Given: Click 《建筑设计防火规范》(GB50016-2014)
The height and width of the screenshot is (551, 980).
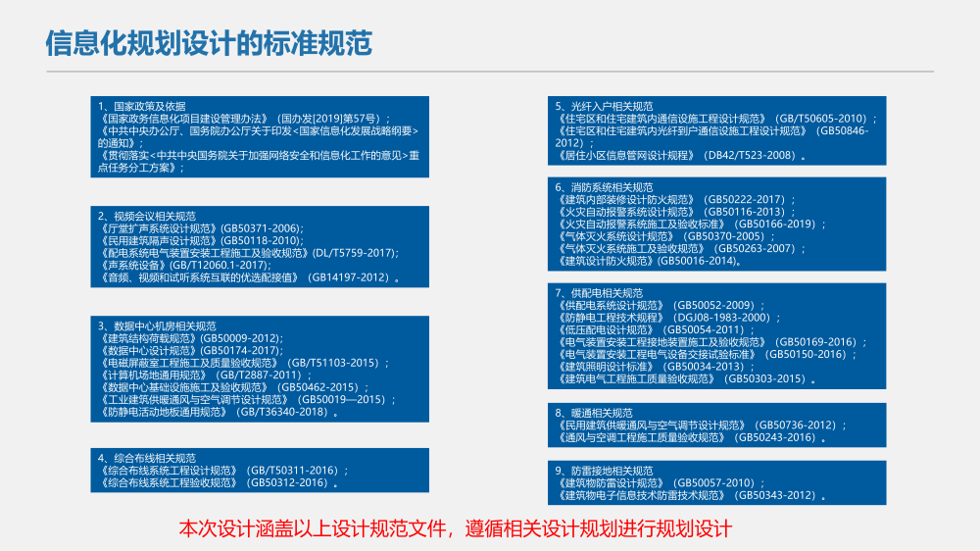Looking at the screenshot, I should pos(649,261).
